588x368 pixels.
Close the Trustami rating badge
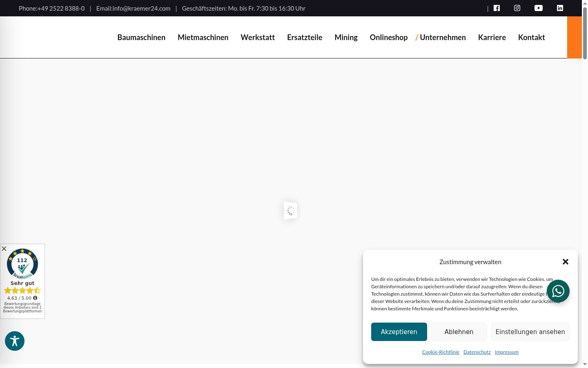[x=4, y=249]
